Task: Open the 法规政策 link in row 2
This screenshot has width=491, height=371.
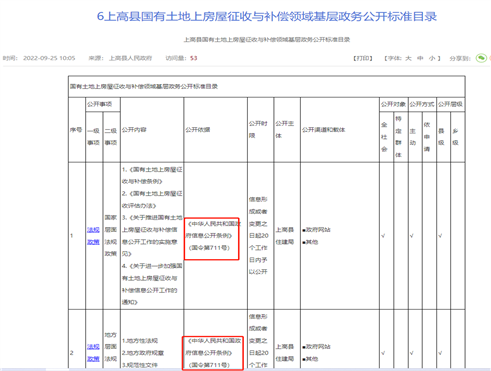Action: 93,353
